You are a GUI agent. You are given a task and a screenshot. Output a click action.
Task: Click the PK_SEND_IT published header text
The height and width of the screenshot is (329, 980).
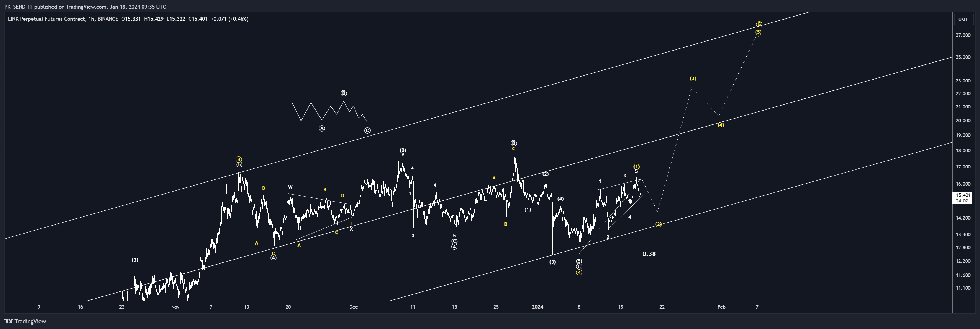click(85, 7)
